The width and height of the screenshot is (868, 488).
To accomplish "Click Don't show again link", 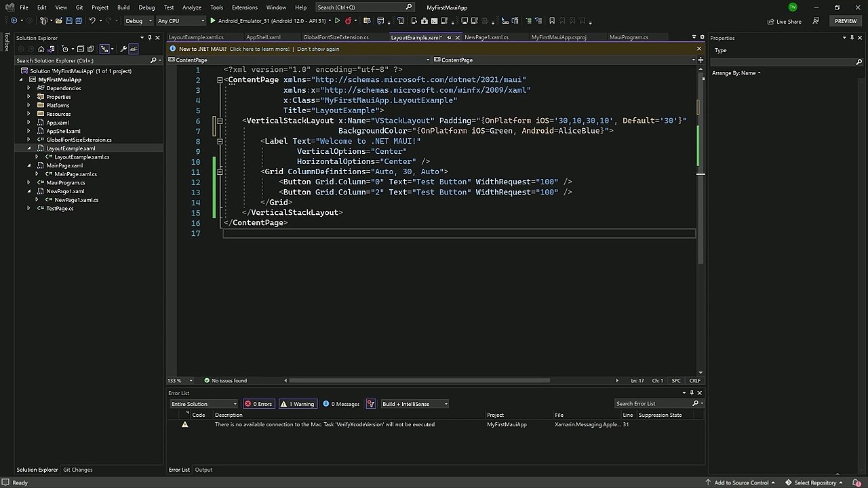I will click(x=318, y=49).
